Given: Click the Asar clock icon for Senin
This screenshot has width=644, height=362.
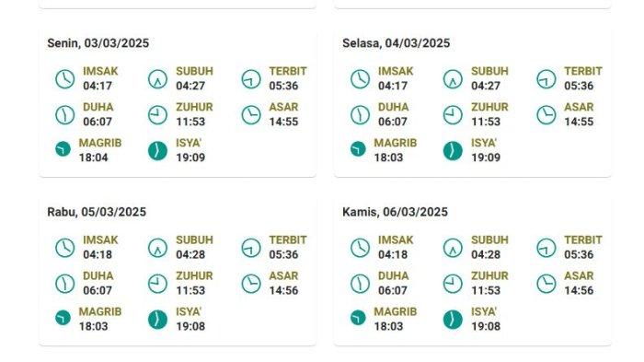Looking at the screenshot, I should [251, 115].
